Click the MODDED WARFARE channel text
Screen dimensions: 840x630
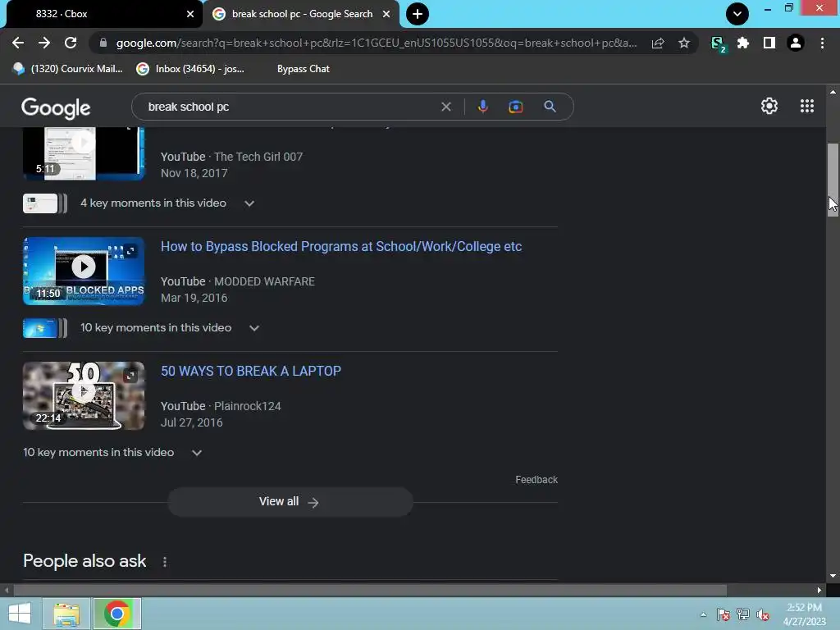[264, 281]
